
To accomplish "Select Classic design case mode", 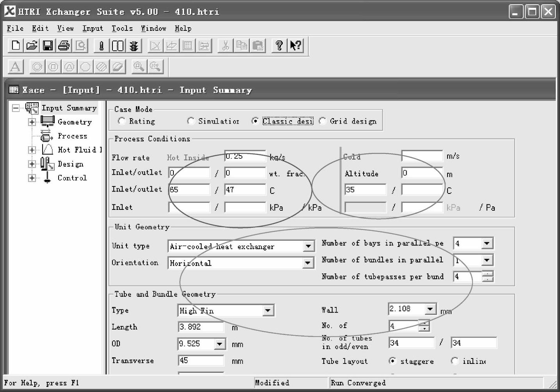I will [255, 121].
